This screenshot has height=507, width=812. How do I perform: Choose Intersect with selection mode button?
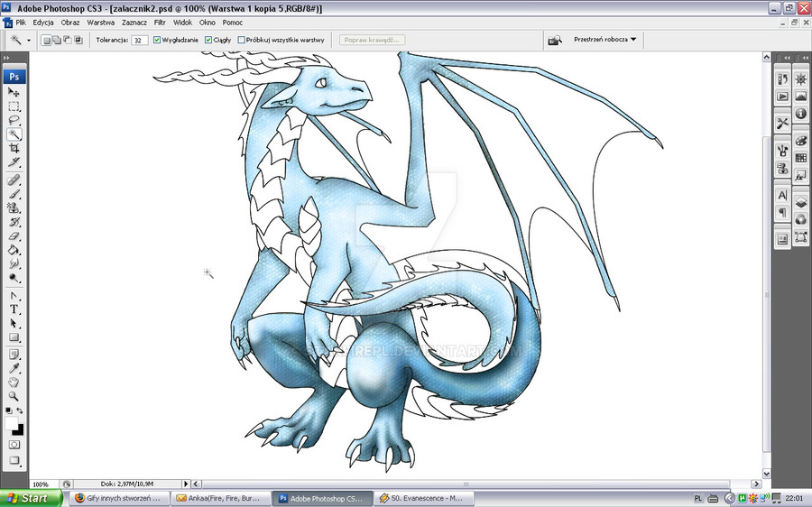coord(78,40)
